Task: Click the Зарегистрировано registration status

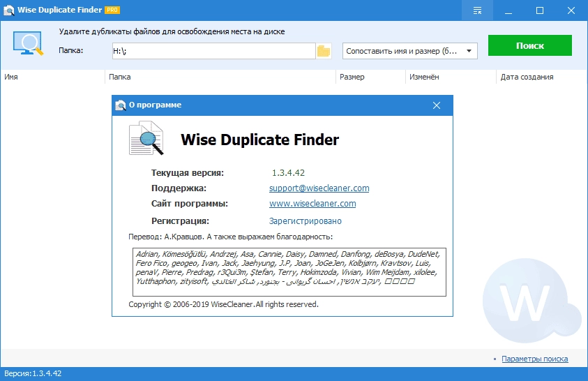Action: (306, 221)
